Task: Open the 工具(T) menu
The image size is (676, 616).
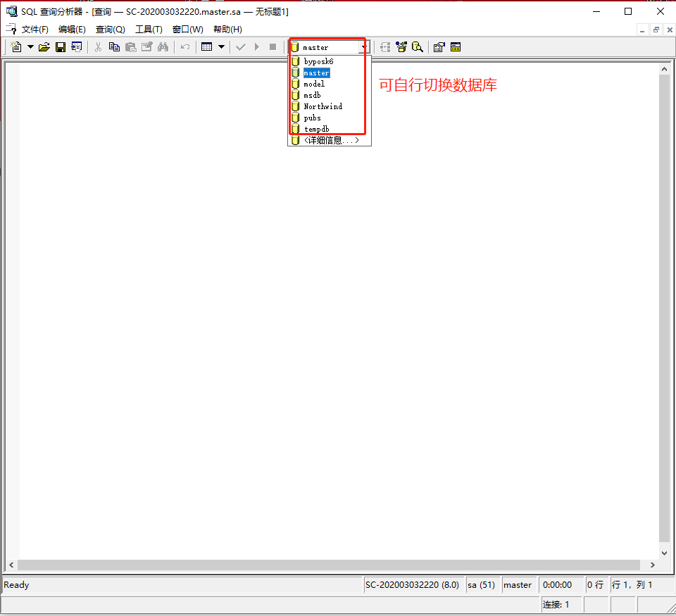Action: point(149,29)
